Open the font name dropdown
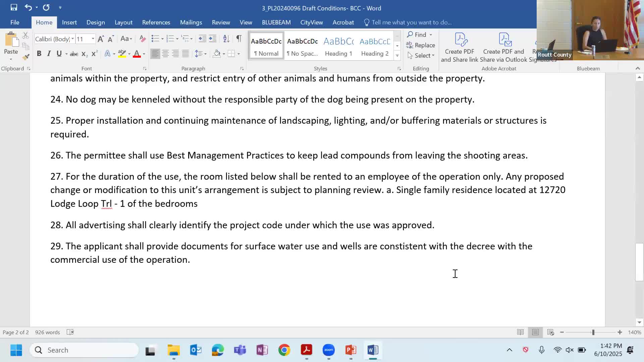Viewport: 644px width, 362px height. [72, 39]
